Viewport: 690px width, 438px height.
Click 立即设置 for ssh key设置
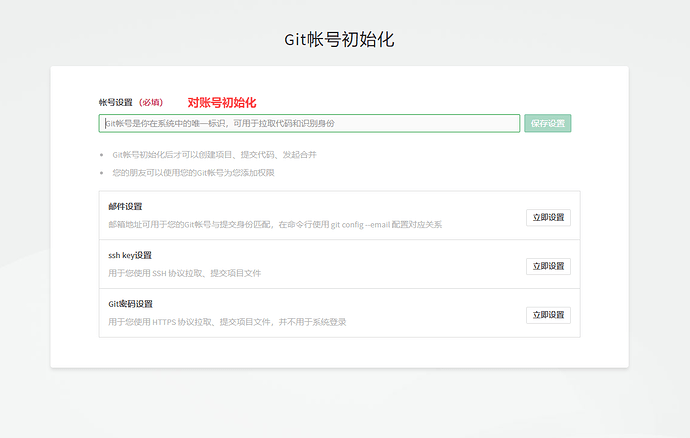tap(548, 266)
